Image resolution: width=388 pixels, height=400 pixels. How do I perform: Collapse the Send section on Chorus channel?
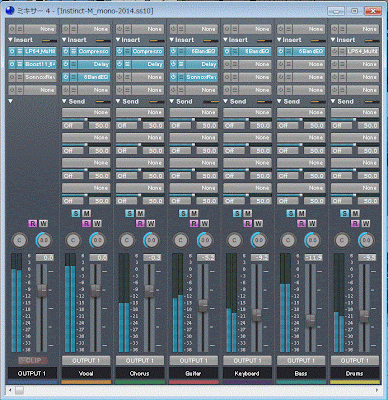pos(118,101)
